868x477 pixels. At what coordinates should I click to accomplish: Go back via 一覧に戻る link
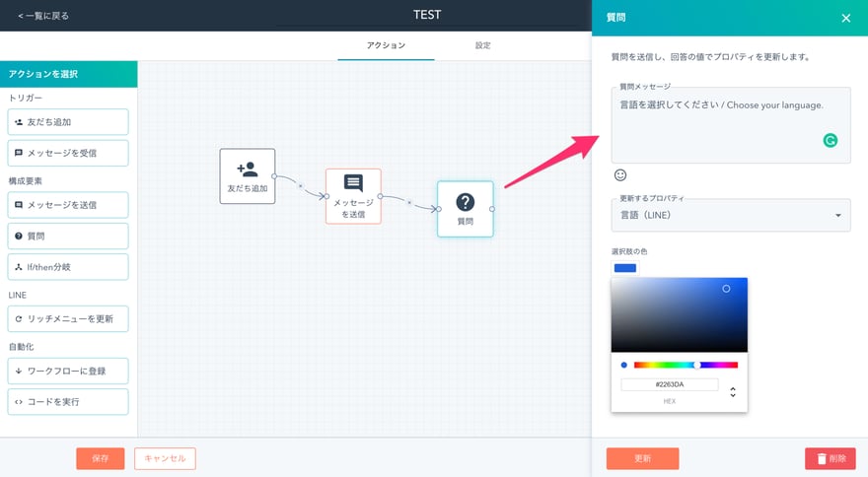[43, 16]
